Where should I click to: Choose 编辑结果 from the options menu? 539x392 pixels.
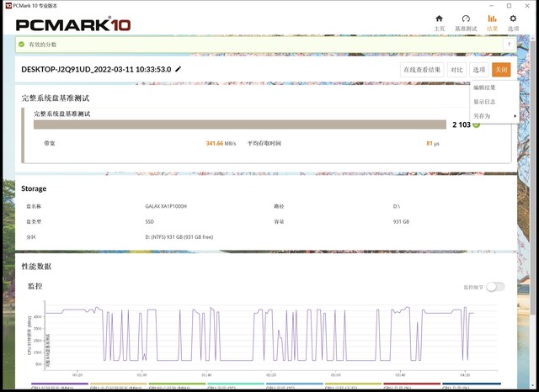point(484,87)
